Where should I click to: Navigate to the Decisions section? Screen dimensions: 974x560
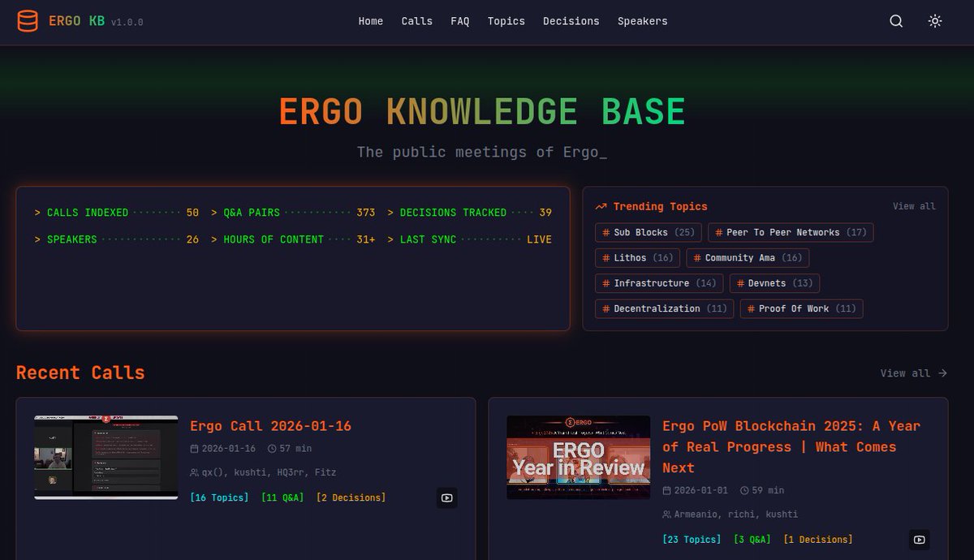571,21
